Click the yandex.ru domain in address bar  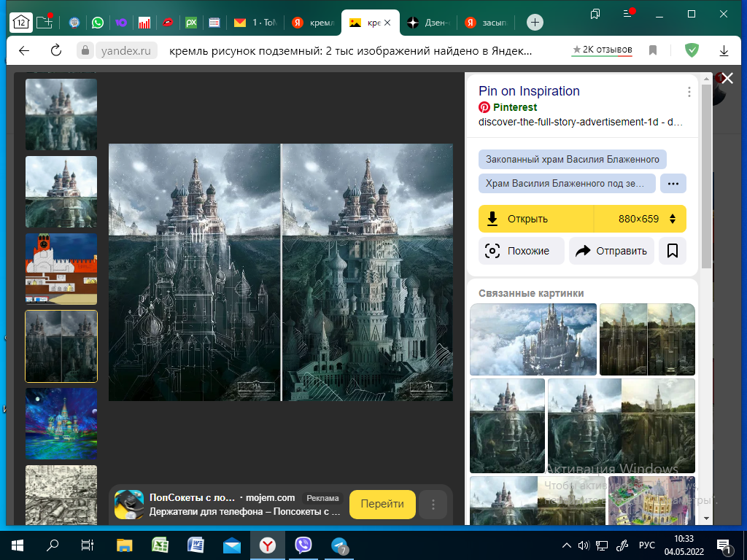[x=125, y=50]
